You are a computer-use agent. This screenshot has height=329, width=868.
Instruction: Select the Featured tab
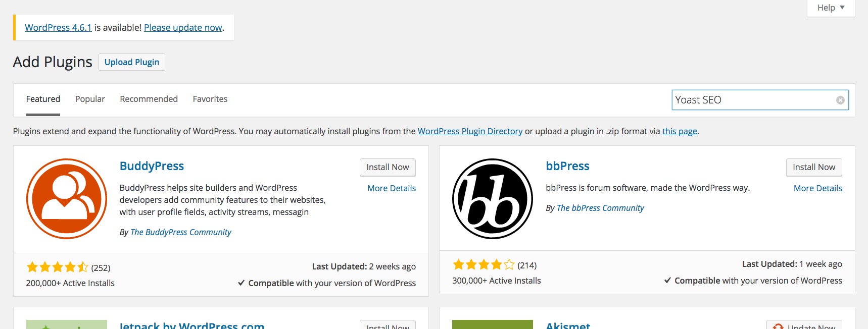pos(43,99)
